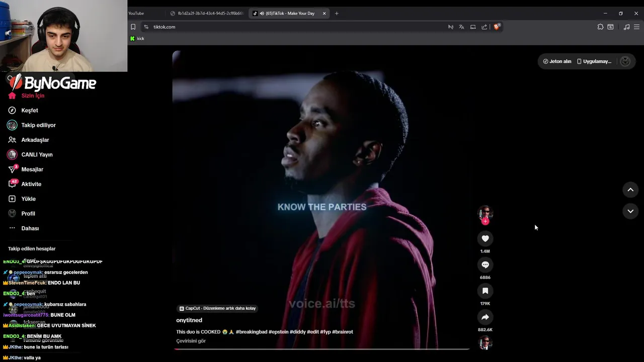Open browser extensions puzzle icon
Image resolution: width=644 pixels, height=362 pixels.
point(600,27)
